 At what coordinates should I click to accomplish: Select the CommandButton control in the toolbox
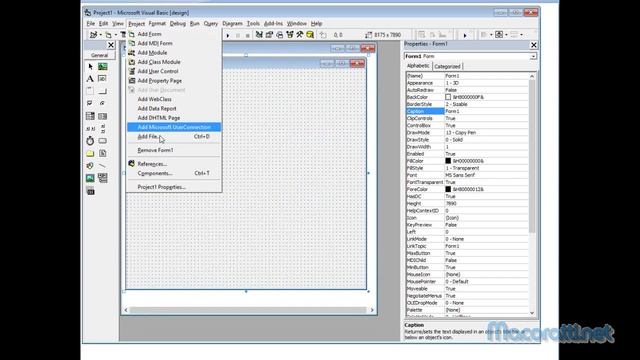[x=102, y=91]
